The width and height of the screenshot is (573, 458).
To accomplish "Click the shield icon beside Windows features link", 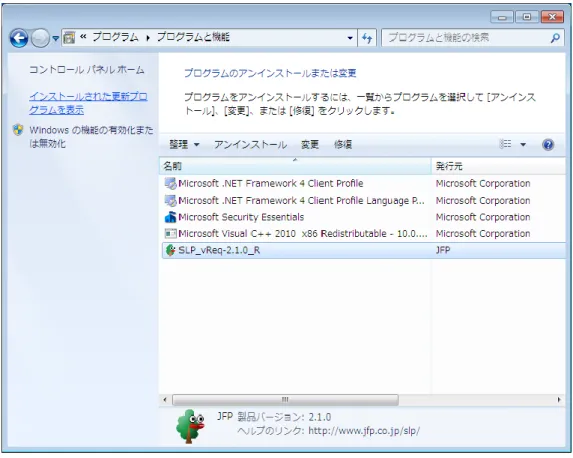I will pos(18,130).
